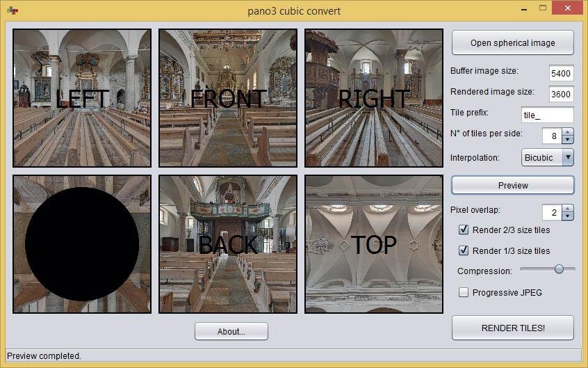Decrease the Pixel overlap value

tap(568, 216)
